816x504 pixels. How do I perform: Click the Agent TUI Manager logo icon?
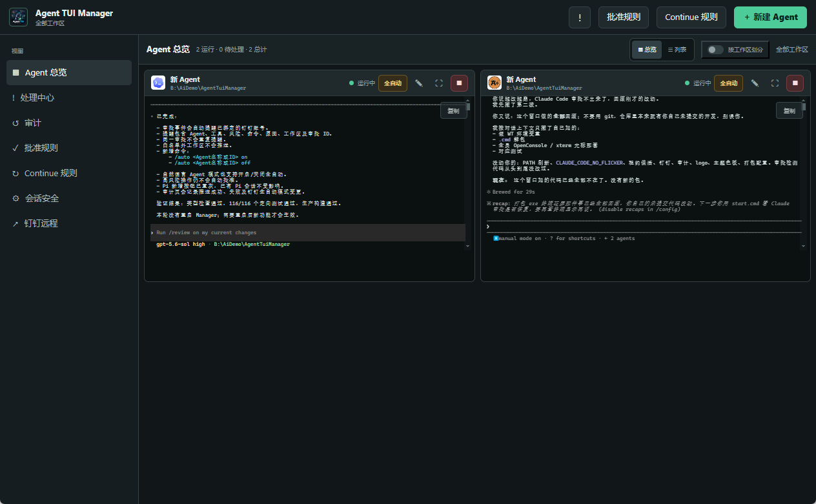(x=18, y=17)
